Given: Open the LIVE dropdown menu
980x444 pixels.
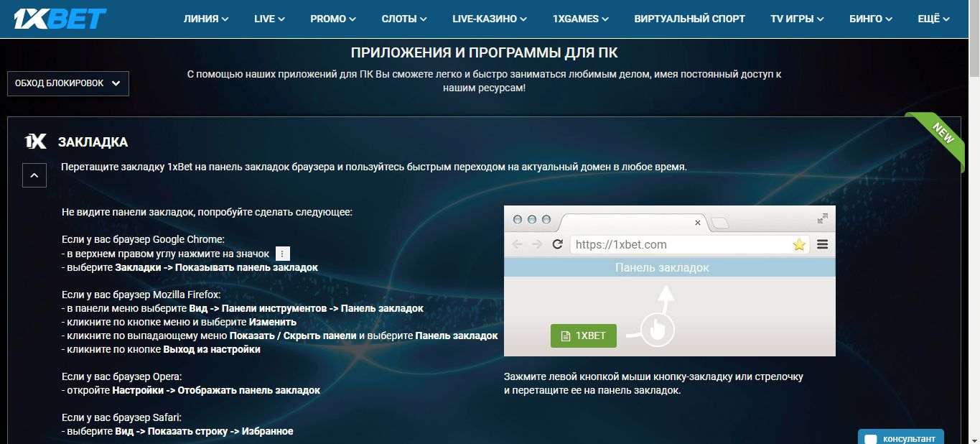Looking at the screenshot, I should pos(269,19).
